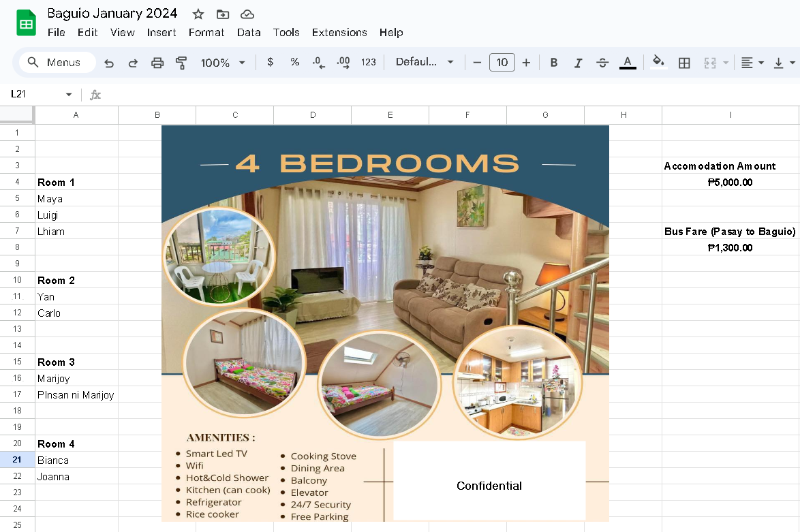This screenshot has width=800, height=532.
Task: Star the Baguio January 2024 document
Action: pos(198,14)
